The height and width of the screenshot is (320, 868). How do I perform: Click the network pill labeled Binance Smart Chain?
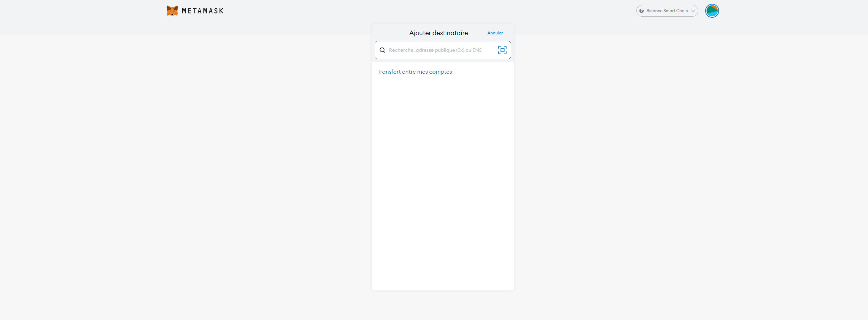pyautogui.click(x=667, y=11)
